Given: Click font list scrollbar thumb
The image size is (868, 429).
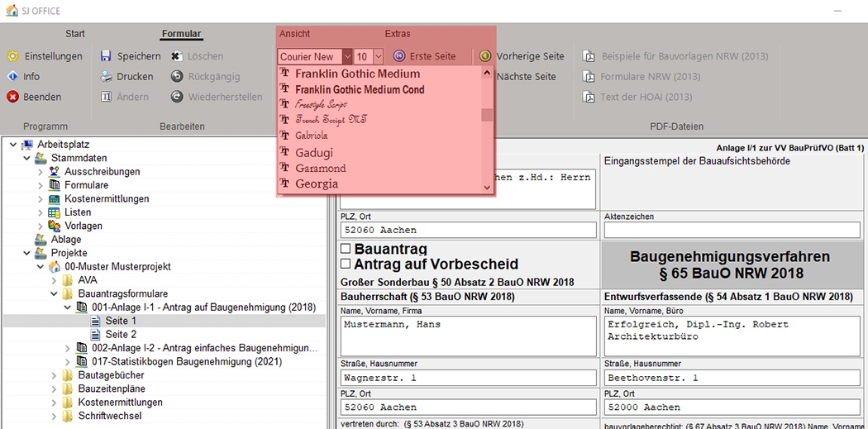Looking at the screenshot, I should (487, 115).
